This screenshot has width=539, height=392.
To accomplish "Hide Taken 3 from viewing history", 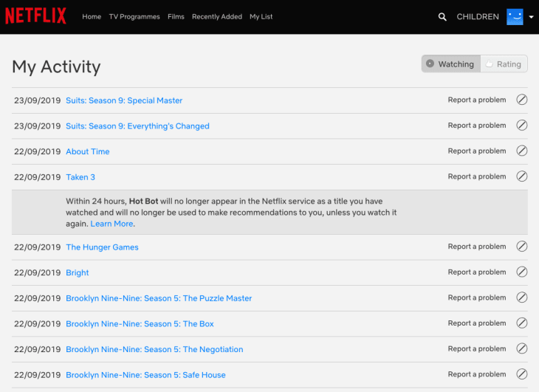I will 521,176.
